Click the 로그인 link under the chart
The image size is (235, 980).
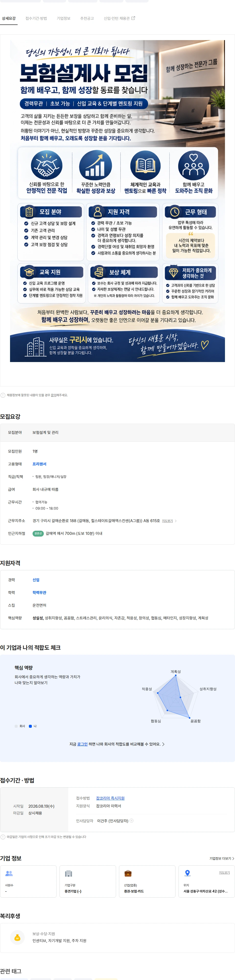tap(82, 744)
